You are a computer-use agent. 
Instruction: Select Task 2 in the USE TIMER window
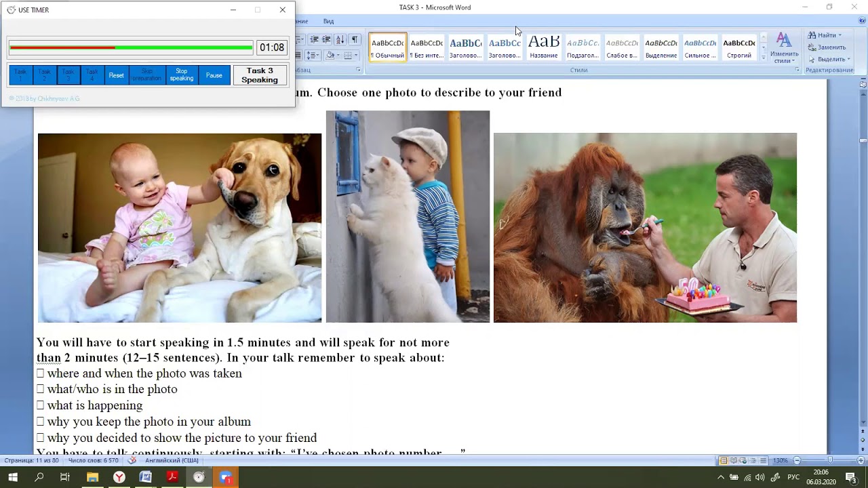[x=45, y=75]
